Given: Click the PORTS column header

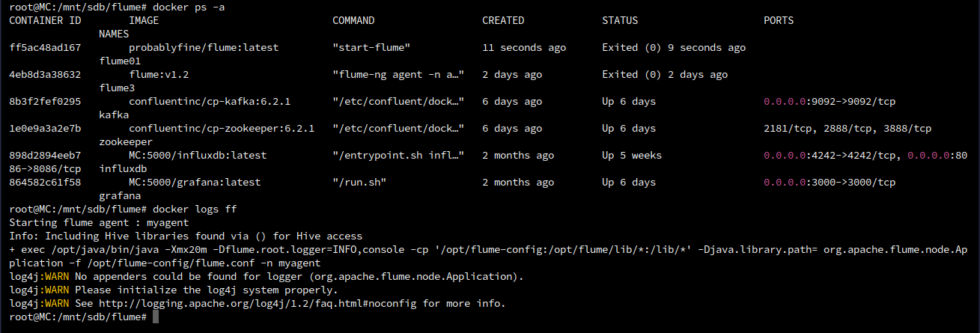Looking at the screenshot, I should [x=779, y=20].
